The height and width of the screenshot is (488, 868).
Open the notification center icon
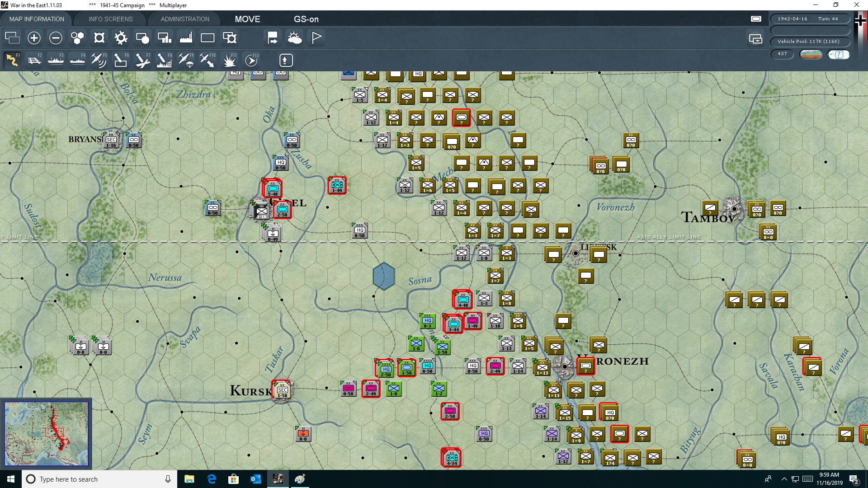click(854, 479)
